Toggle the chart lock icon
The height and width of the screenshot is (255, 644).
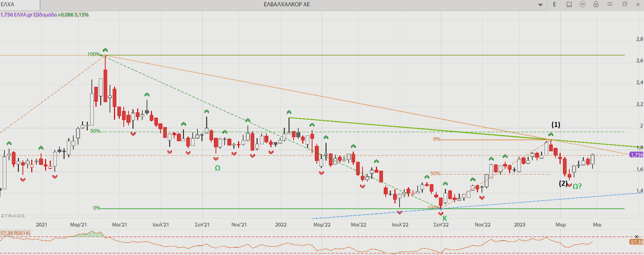[x=596, y=4]
